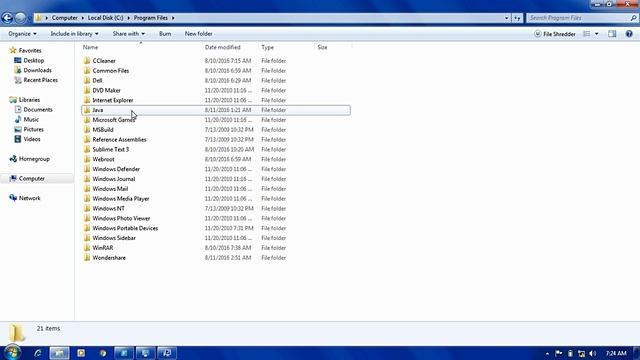The image size is (640, 360).
Task: Click the Search Program Files box
Action: tap(582, 18)
